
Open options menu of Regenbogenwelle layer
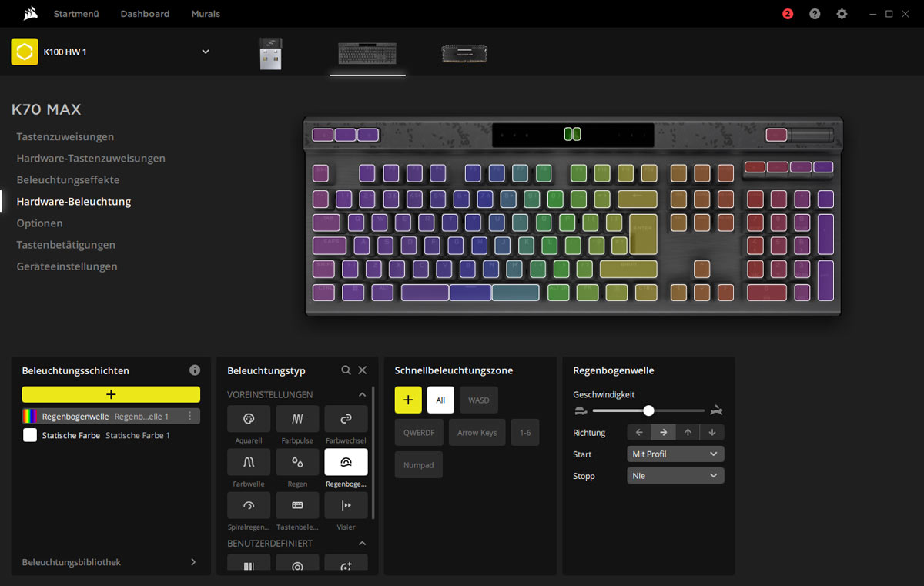click(x=190, y=416)
